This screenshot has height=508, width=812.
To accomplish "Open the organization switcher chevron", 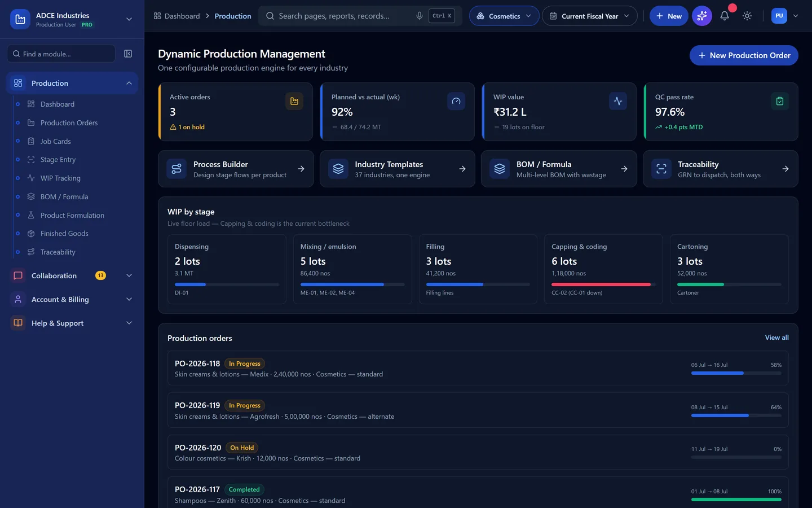I will [129, 19].
